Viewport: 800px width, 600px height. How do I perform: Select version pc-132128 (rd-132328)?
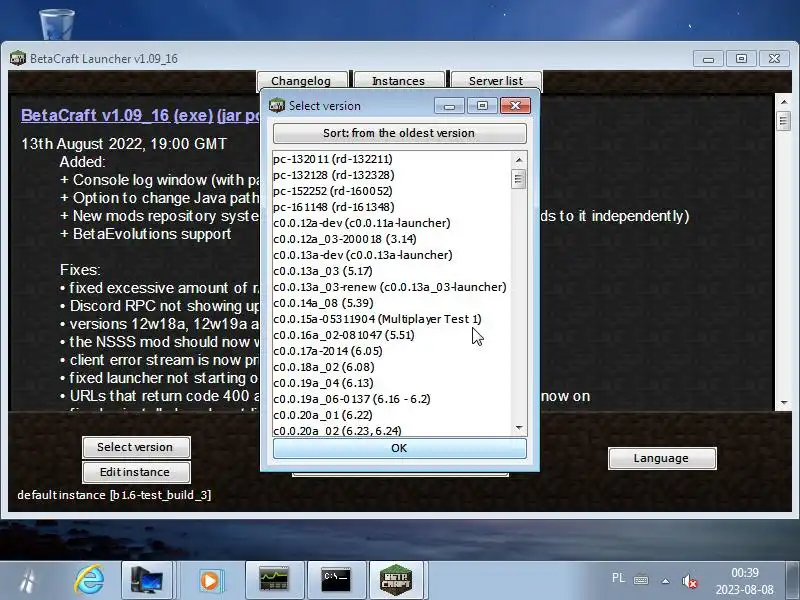392,175
